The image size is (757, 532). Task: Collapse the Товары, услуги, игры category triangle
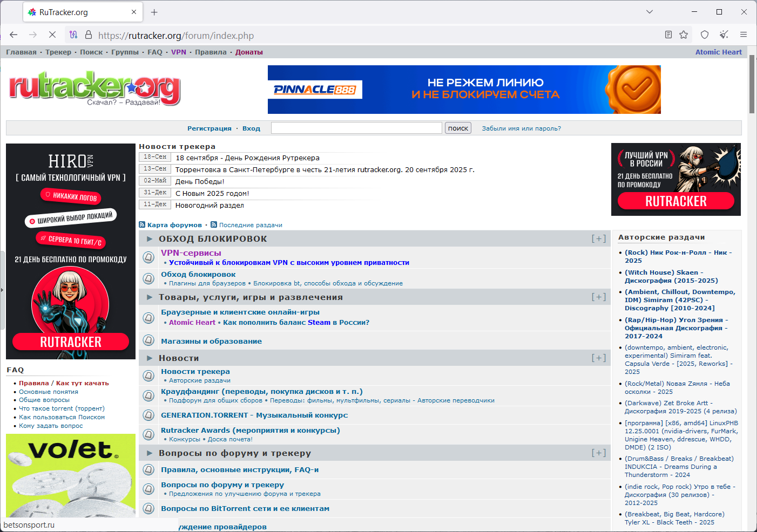pos(150,297)
